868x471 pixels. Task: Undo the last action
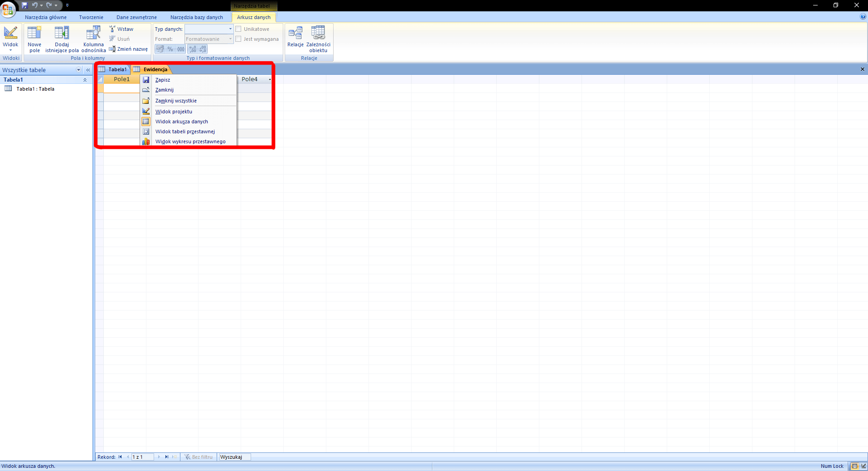(34, 5)
